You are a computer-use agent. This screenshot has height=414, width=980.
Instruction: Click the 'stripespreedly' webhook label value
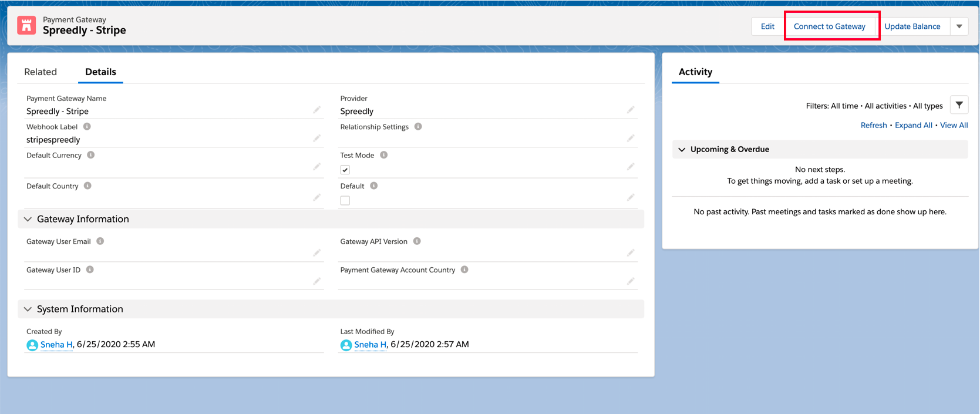point(53,140)
